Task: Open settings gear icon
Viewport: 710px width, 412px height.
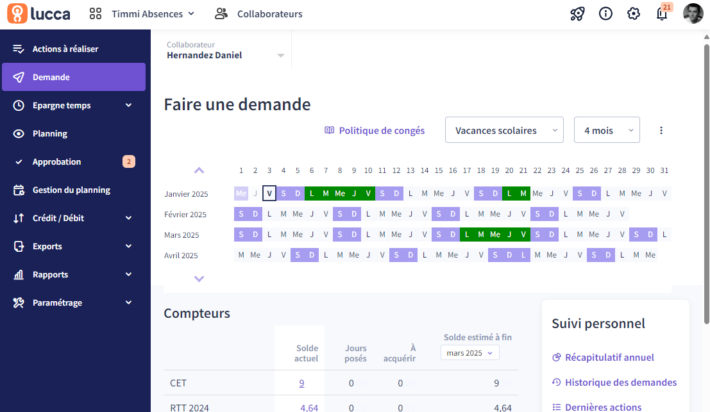Action: 633,14
